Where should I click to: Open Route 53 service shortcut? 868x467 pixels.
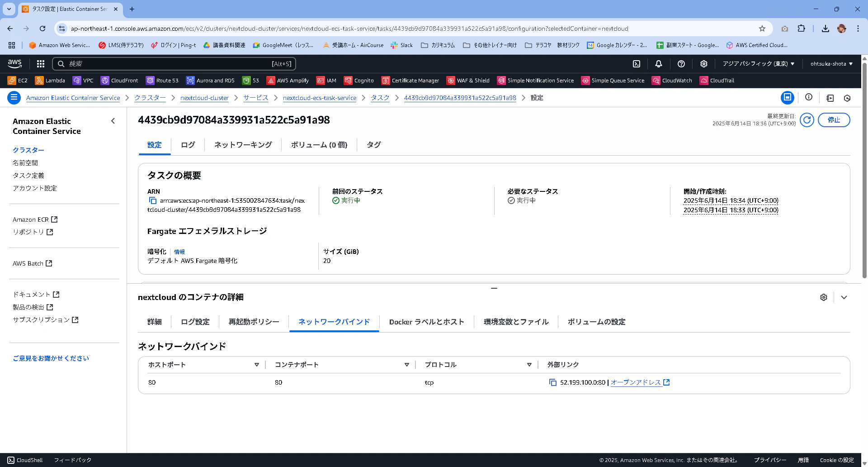[162, 81]
